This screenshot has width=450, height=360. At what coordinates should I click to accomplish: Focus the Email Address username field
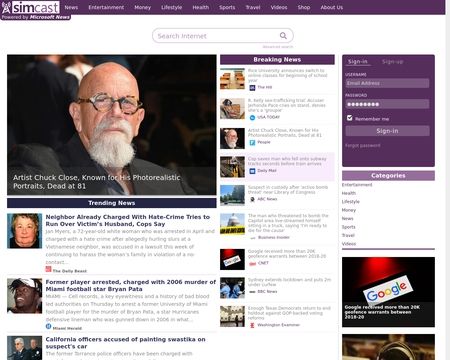(x=387, y=83)
